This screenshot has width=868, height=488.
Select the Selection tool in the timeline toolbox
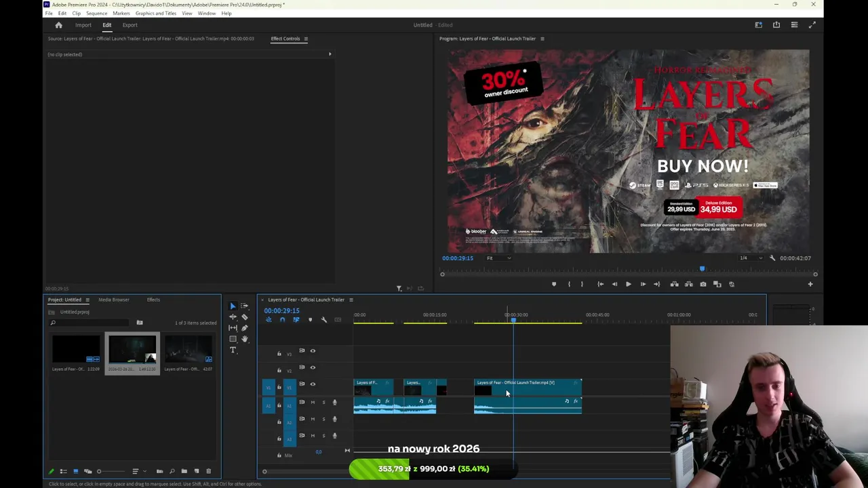[x=233, y=306]
